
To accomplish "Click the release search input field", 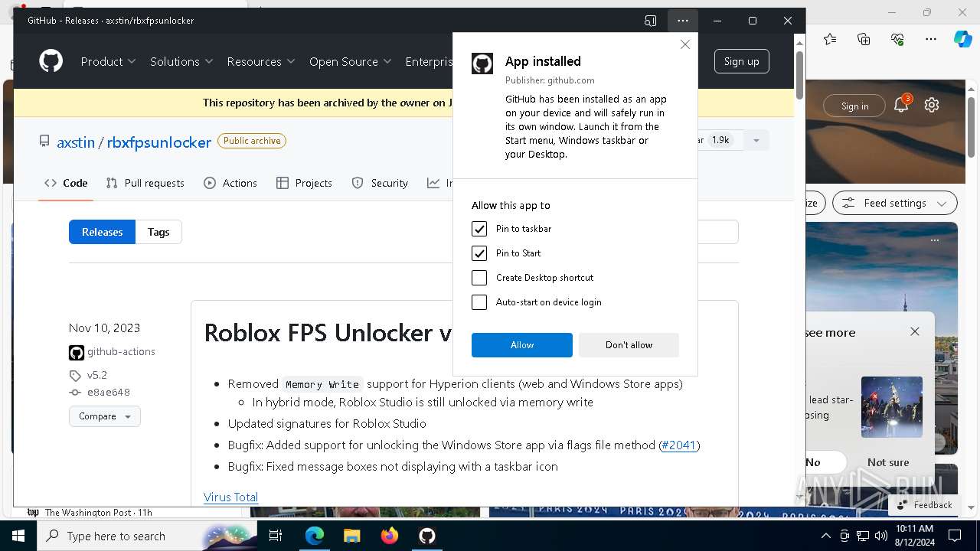I will [x=717, y=232].
